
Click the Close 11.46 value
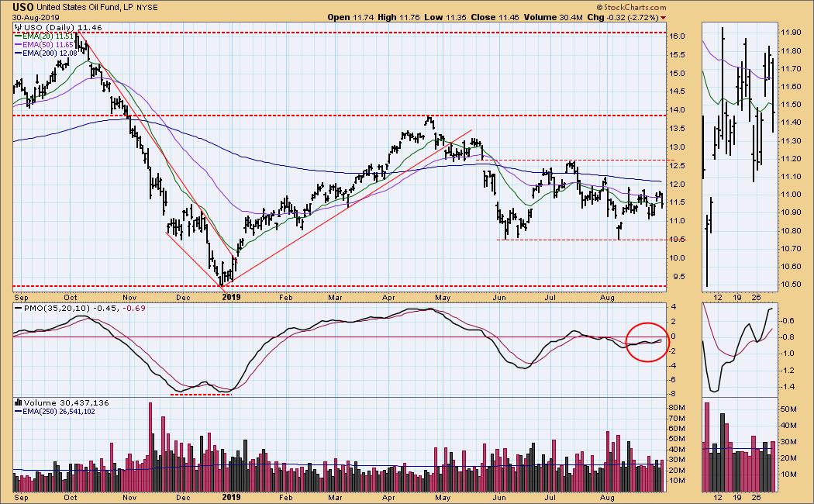[495, 17]
